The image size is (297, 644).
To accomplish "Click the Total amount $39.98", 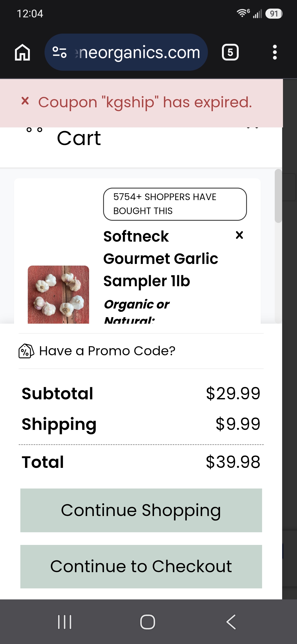I will (233, 462).
